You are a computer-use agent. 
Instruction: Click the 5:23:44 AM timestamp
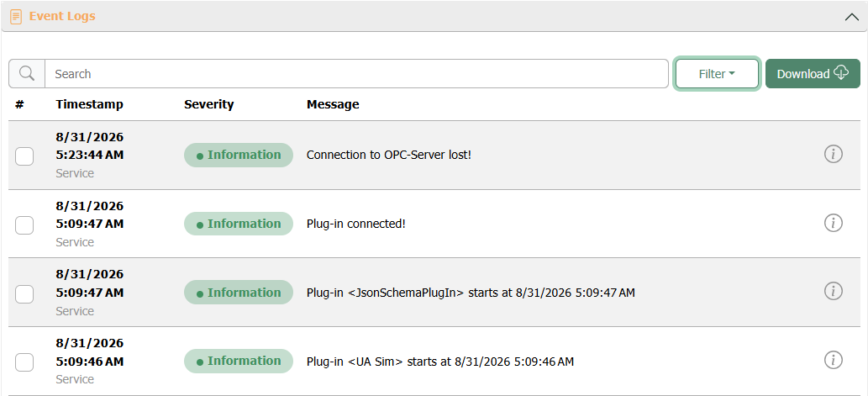point(90,155)
